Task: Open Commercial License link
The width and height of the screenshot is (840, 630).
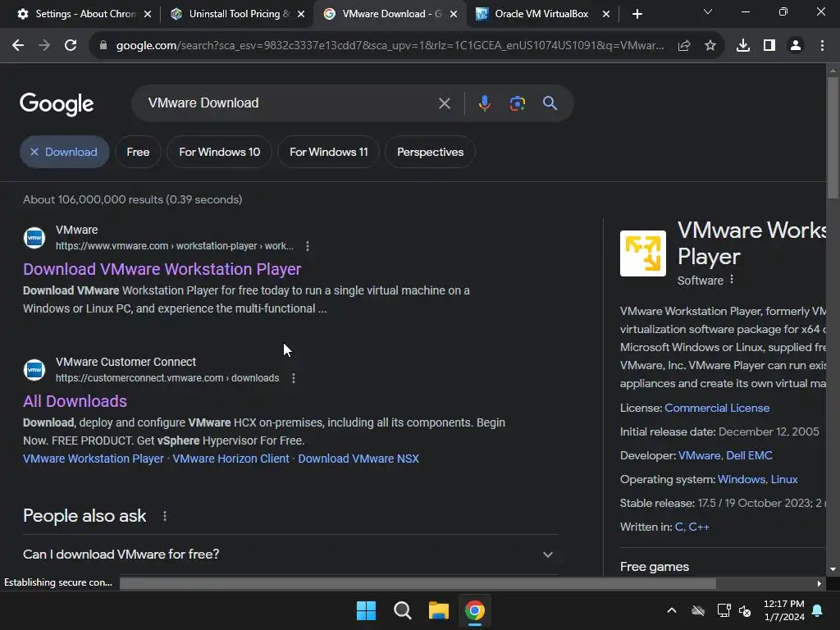Action: 717,408
